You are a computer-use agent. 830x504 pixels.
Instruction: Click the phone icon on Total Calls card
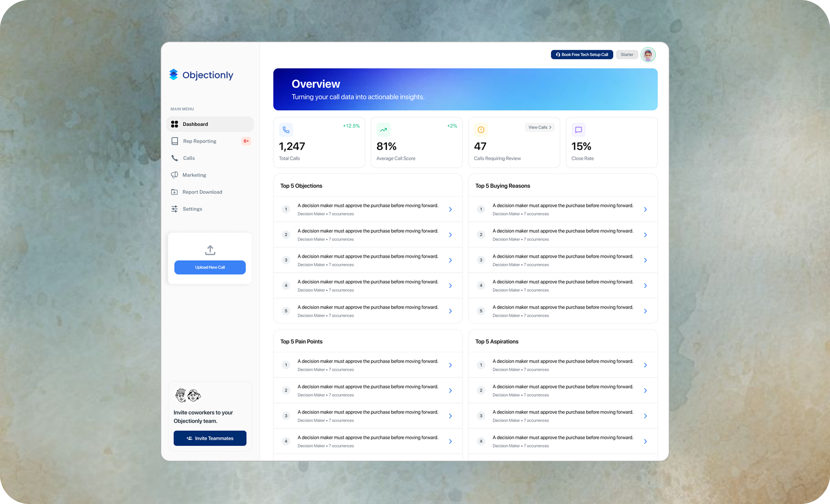[x=286, y=130]
